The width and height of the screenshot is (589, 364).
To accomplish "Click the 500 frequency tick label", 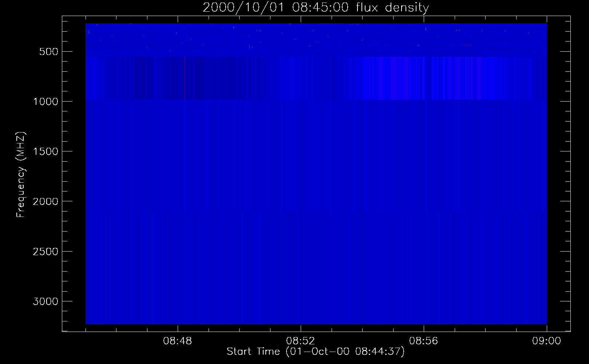I will click(49, 52).
